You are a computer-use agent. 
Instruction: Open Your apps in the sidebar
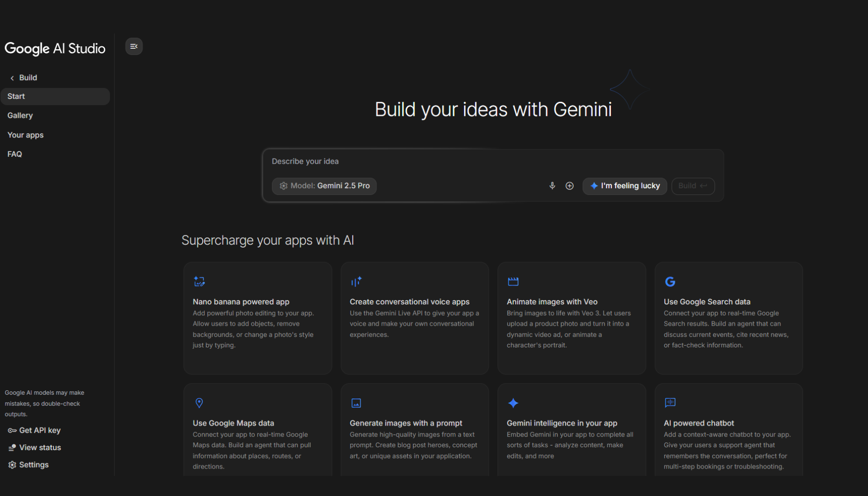tap(26, 135)
